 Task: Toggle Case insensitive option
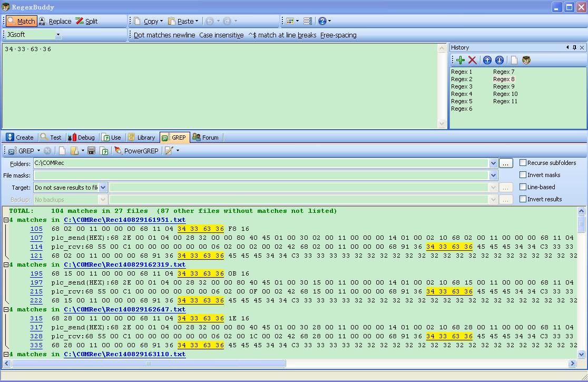pos(221,35)
